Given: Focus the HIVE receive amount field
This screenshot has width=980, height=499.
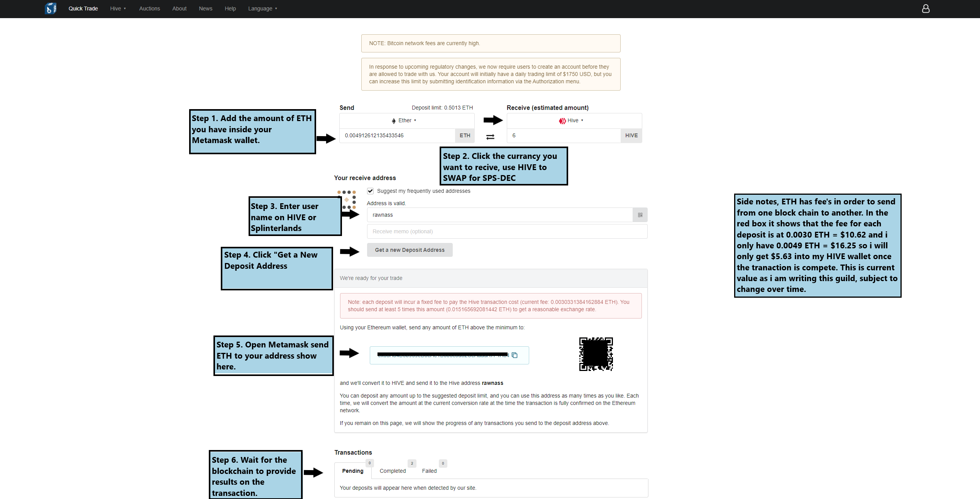Looking at the screenshot, I should coord(564,135).
